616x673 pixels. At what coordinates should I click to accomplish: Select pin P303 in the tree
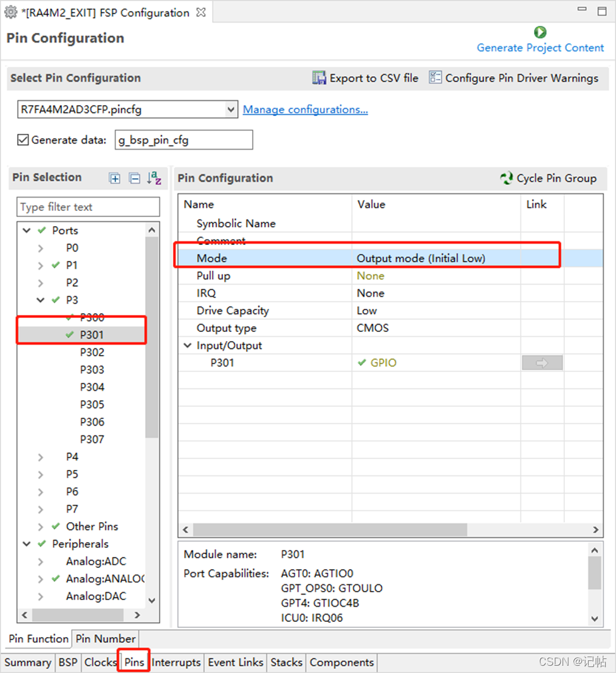point(92,370)
